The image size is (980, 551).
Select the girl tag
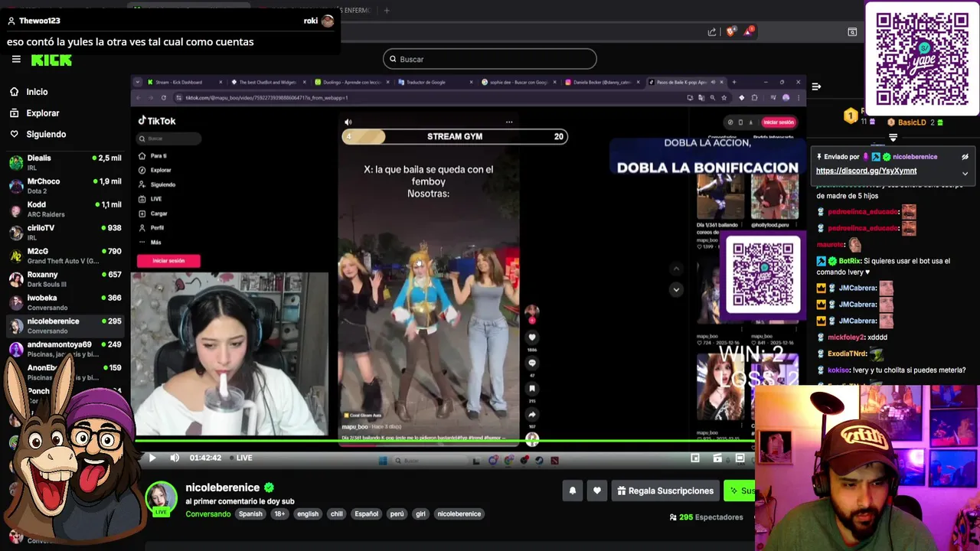(420, 514)
